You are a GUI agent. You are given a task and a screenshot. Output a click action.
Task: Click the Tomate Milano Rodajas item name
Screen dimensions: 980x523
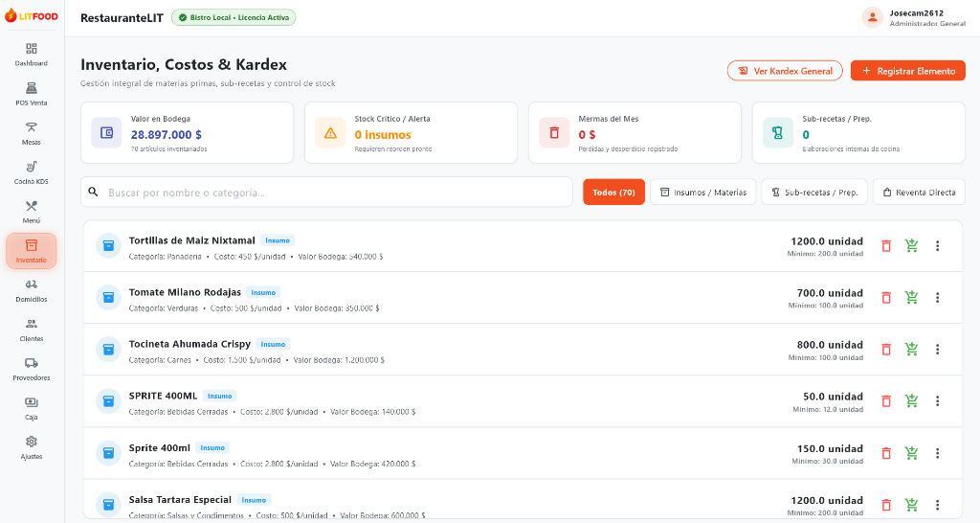(185, 292)
